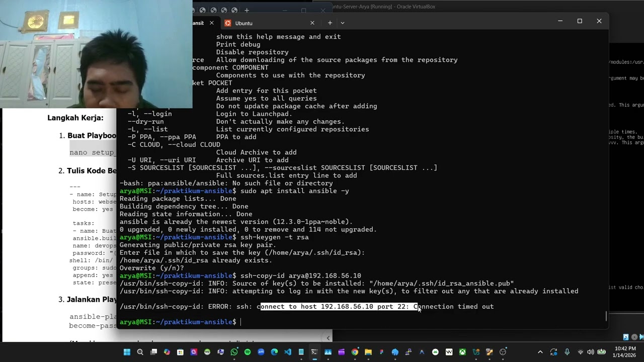
Task: Maximize the terminal window
Action: (580, 21)
